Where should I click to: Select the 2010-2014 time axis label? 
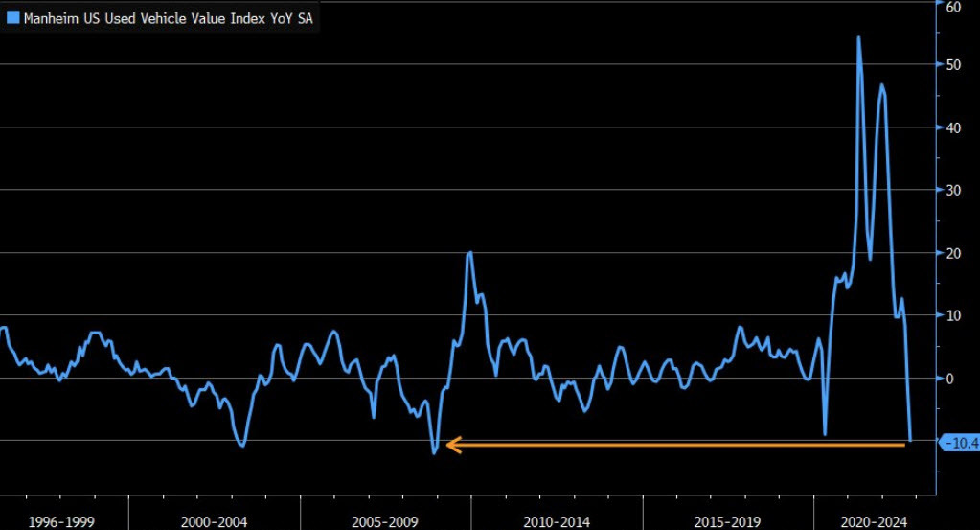click(556, 521)
